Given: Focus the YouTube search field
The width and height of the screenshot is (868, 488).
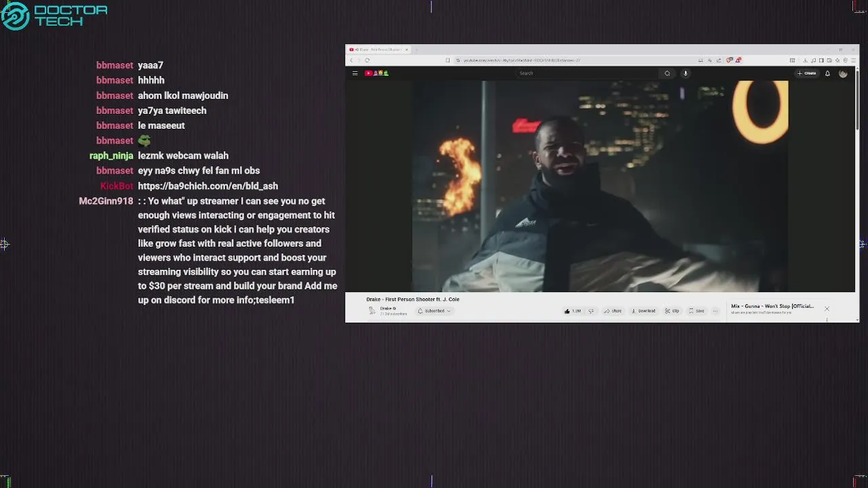Looking at the screenshot, I should pyautogui.click(x=587, y=73).
